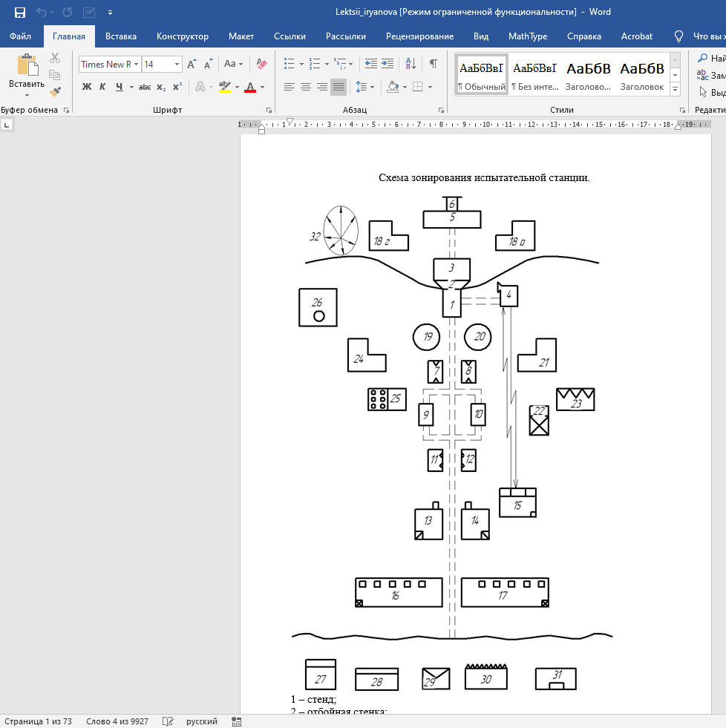
Task: Sort the text with the A-Я icon
Action: (x=411, y=65)
